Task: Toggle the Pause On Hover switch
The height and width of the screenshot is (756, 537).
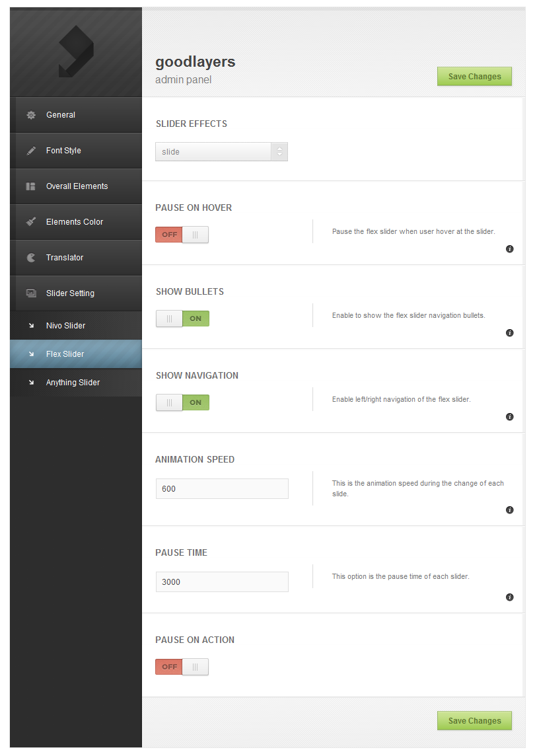Action: point(182,235)
